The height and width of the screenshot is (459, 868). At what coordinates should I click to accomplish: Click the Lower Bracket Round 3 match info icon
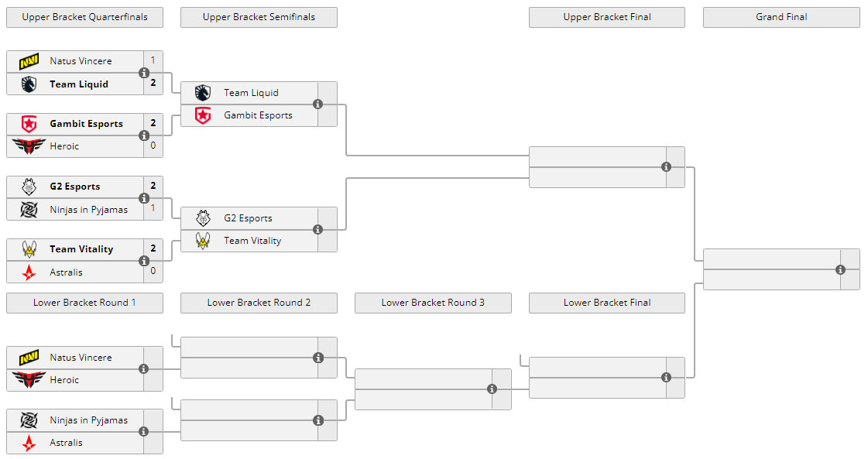(492, 389)
